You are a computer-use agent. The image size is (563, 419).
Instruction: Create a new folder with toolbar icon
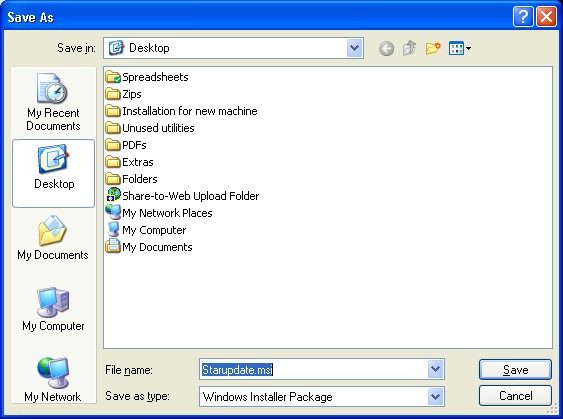(x=433, y=48)
